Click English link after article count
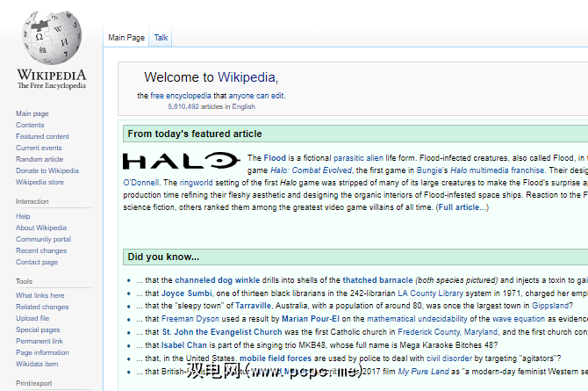 pyautogui.click(x=243, y=106)
